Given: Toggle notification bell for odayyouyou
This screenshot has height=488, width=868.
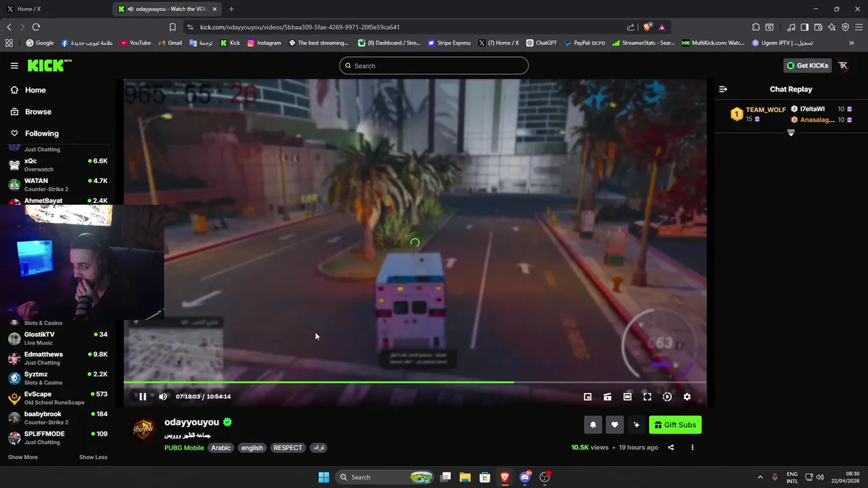Looking at the screenshot, I should point(593,425).
